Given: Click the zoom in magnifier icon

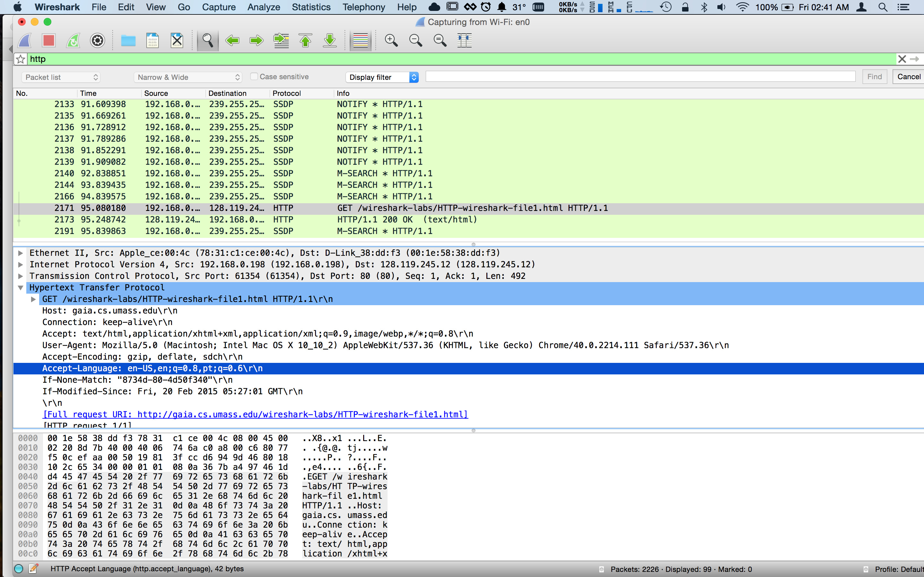Looking at the screenshot, I should click(x=391, y=40).
